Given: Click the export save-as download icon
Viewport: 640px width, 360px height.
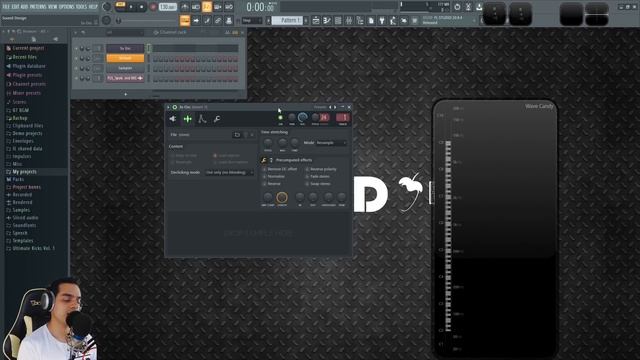Looking at the screenshot, I should click(479, 7).
